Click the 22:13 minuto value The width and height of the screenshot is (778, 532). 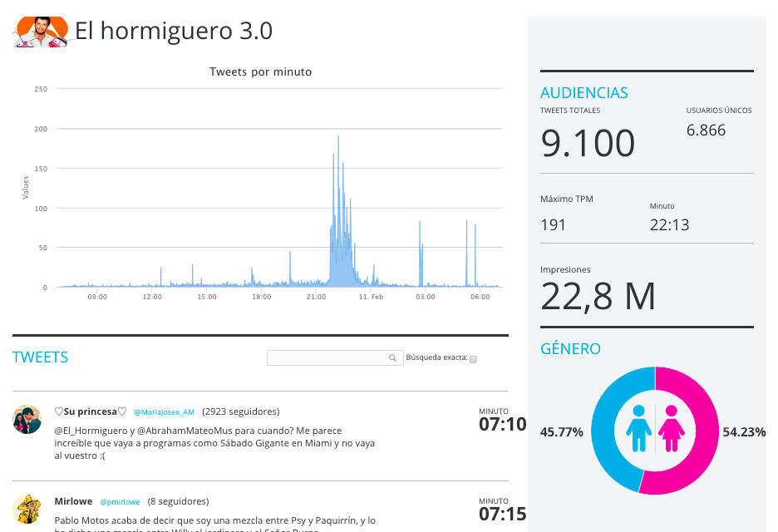pos(669,224)
